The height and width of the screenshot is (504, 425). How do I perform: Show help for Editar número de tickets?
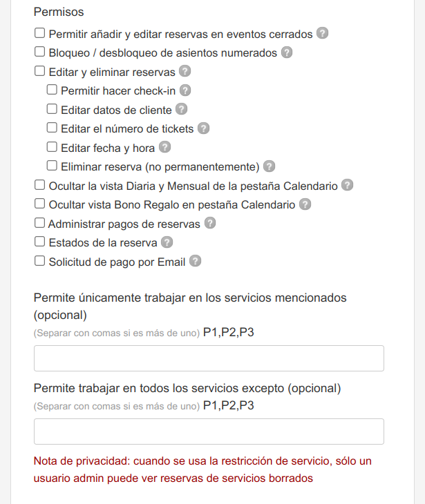pyautogui.click(x=203, y=128)
